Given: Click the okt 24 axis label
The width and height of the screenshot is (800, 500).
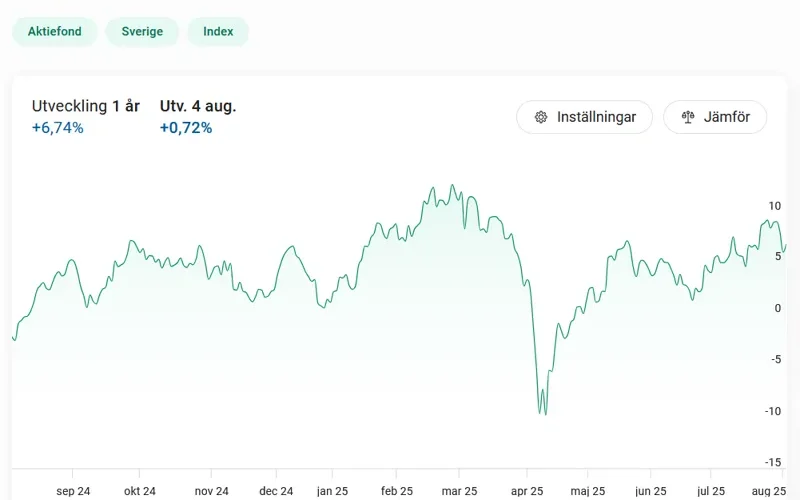Looking at the screenshot, I should point(140,491).
